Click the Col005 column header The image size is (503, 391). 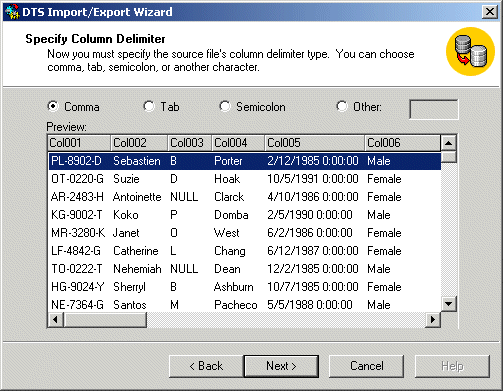[315, 143]
